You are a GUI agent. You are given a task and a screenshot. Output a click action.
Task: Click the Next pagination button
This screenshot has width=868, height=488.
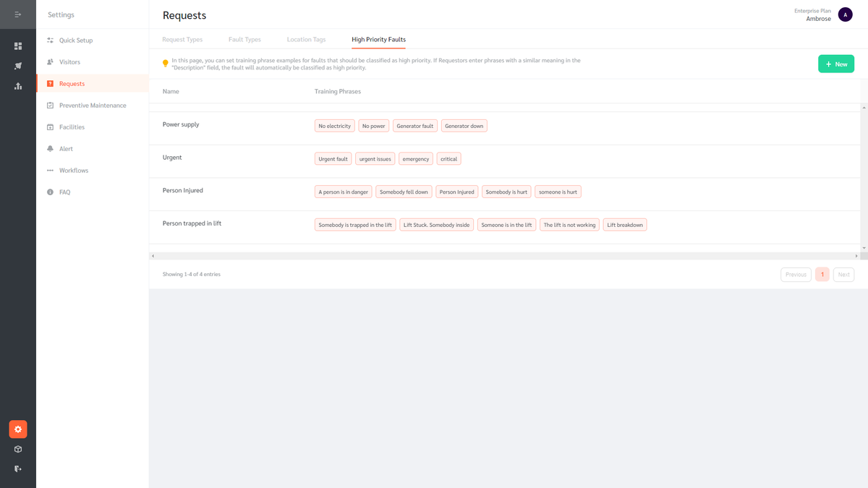click(x=843, y=274)
